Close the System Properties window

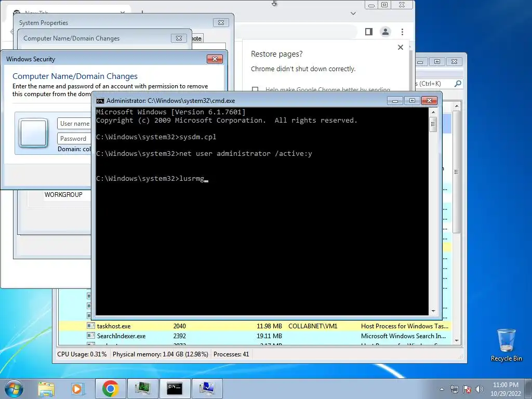(x=221, y=23)
